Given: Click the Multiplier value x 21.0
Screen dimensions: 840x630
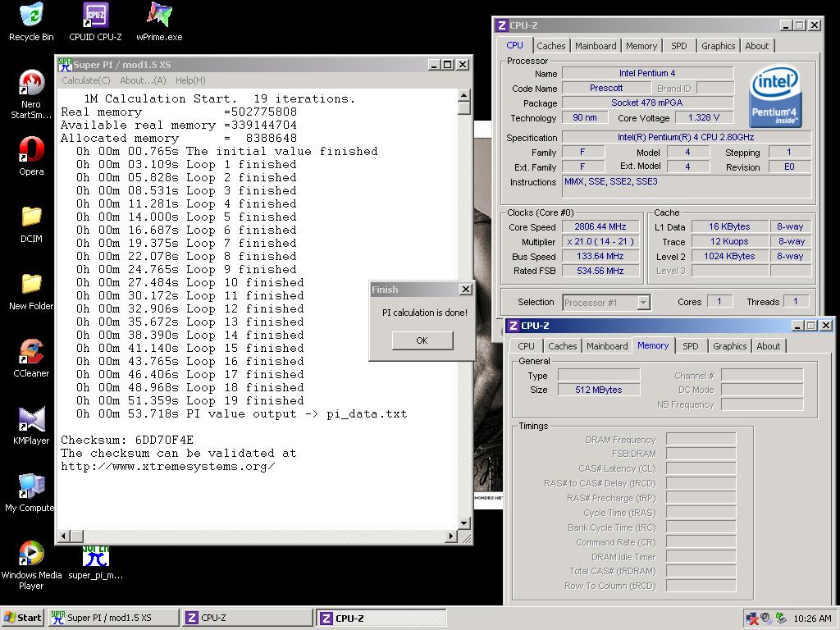Looking at the screenshot, I should [600, 242].
